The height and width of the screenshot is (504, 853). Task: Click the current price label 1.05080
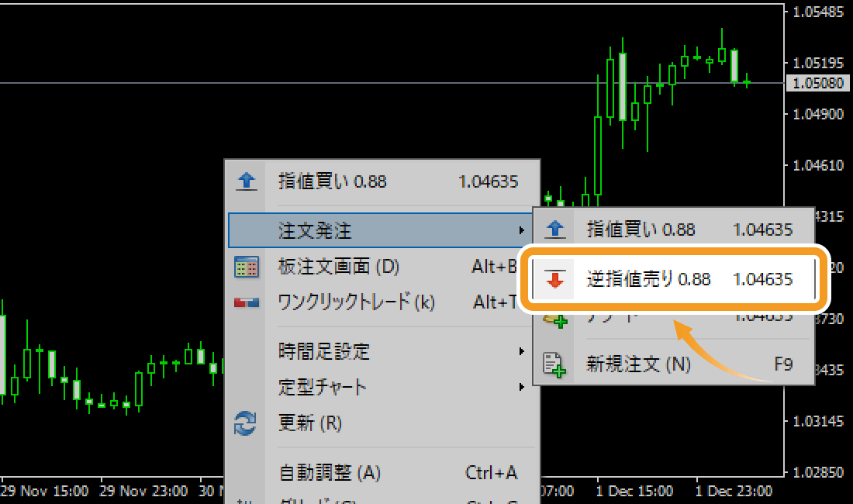pos(817,83)
